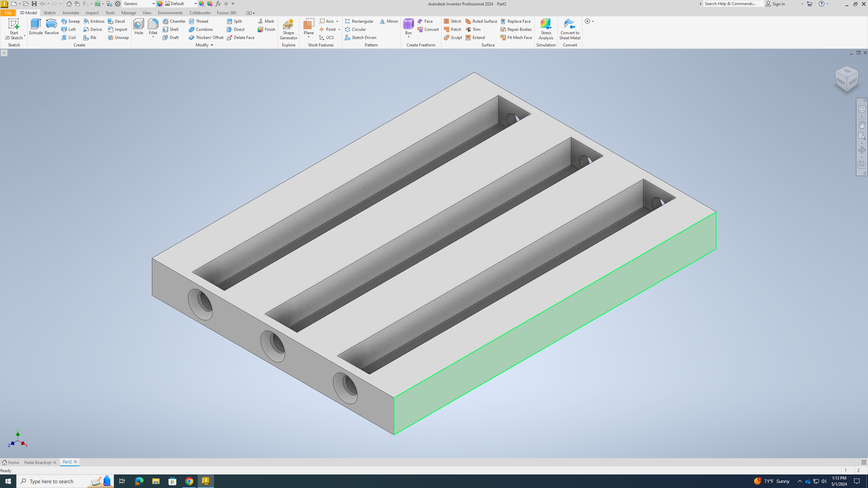The image size is (868, 488).
Task: Use the Combine tool
Action: (x=201, y=29)
